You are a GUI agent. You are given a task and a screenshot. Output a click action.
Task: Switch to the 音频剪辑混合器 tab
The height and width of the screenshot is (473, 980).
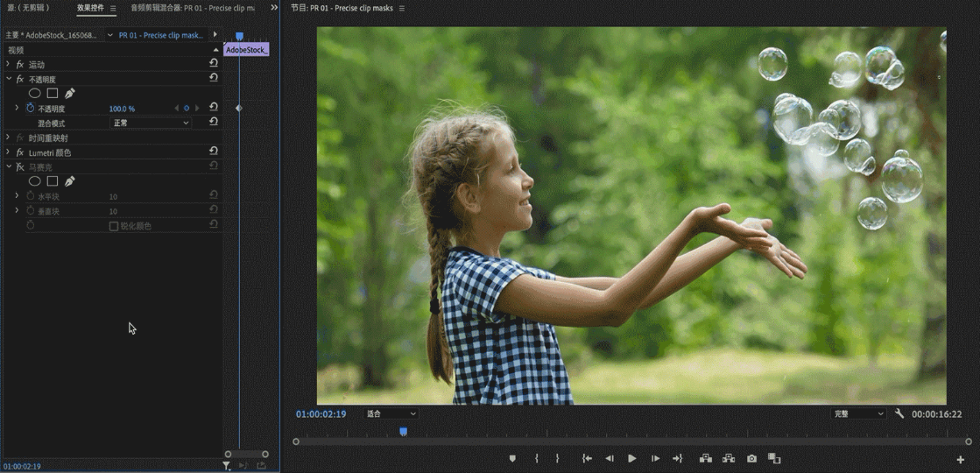click(193, 8)
